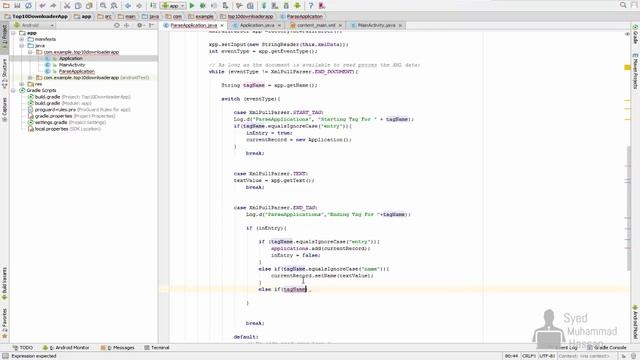Click the navigate Back arrow icon
This screenshot has height=360, width=640.
pos(128,5)
